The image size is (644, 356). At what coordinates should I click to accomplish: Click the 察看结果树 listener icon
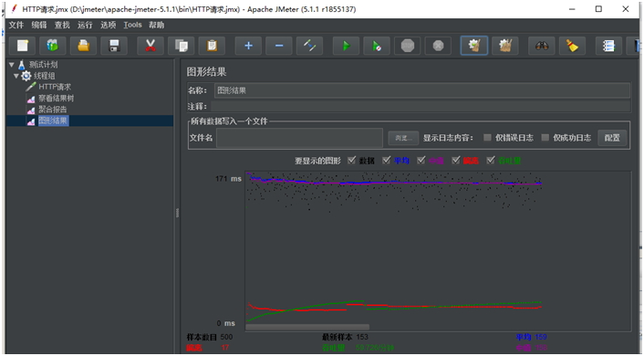coord(31,99)
